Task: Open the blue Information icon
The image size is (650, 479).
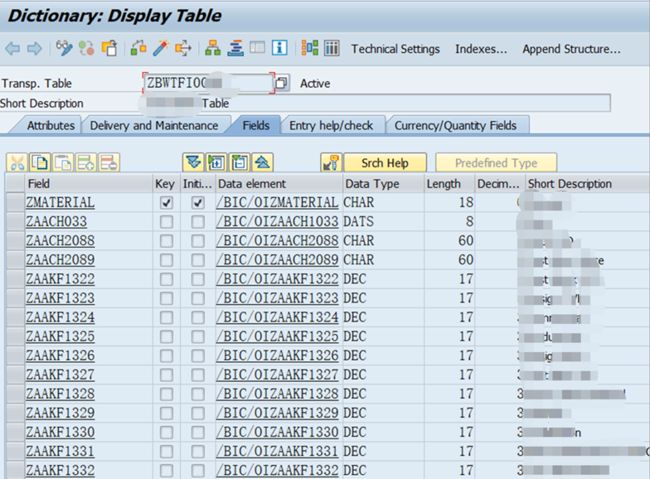Action: pyautogui.click(x=279, y=48)
